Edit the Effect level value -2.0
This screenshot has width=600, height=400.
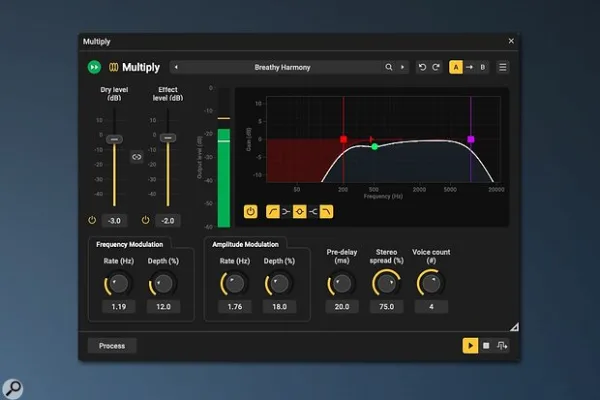168,221
